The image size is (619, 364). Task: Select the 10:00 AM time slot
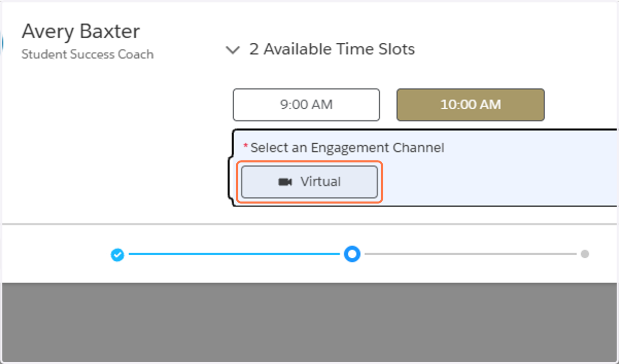(x=470, y=105)
